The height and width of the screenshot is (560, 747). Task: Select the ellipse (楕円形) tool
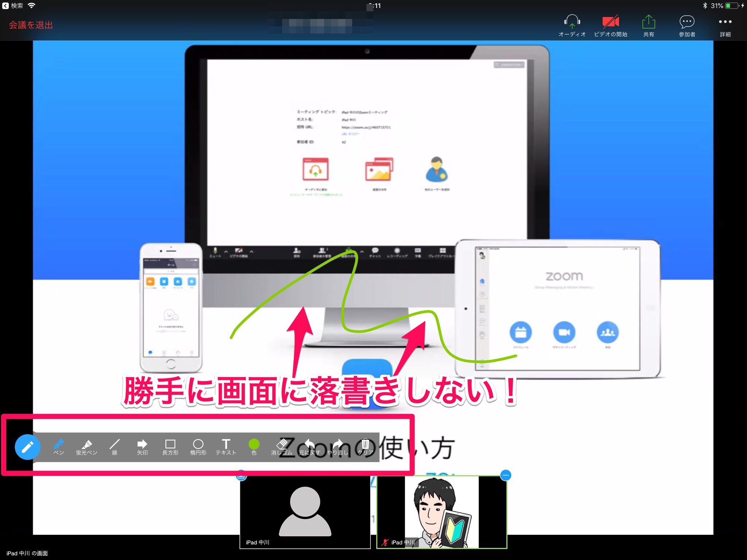tap(198, 447)
